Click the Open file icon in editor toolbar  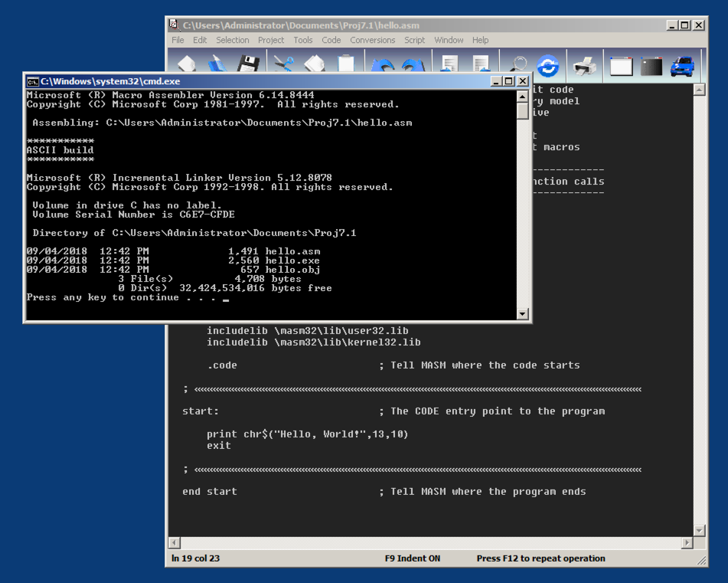tap(217, 64)
